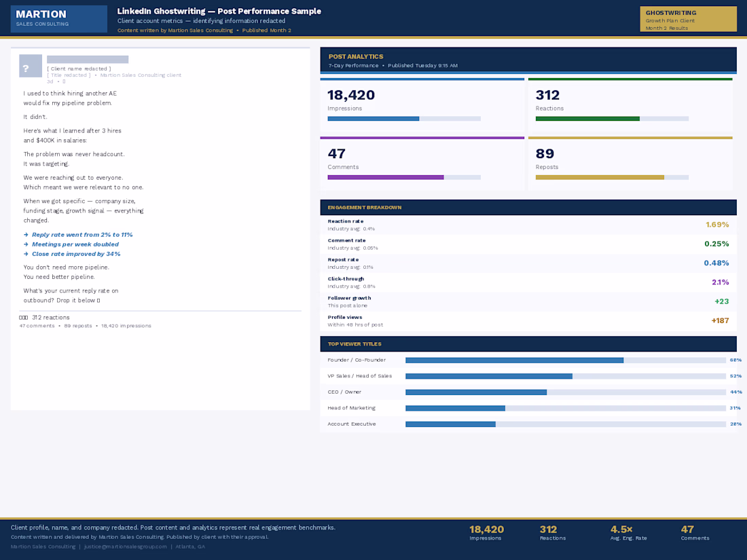Open the 89 reposts link under post
Screen dimensions: 747x560
coord(77,326)
